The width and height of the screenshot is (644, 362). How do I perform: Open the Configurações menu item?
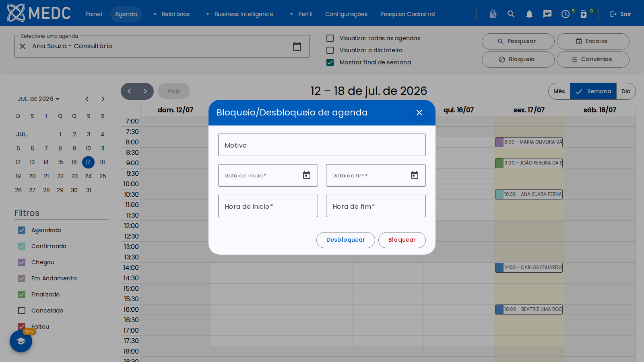346,14
